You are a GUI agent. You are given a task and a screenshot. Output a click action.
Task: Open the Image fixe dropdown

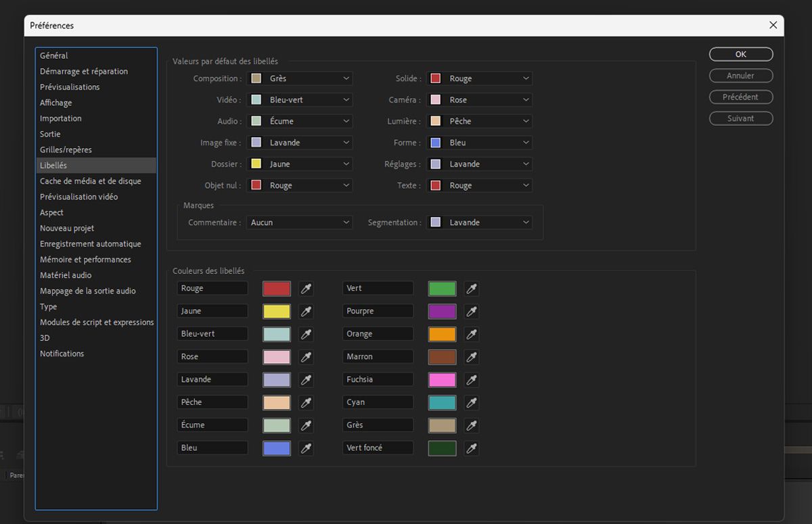coord(300,143)
